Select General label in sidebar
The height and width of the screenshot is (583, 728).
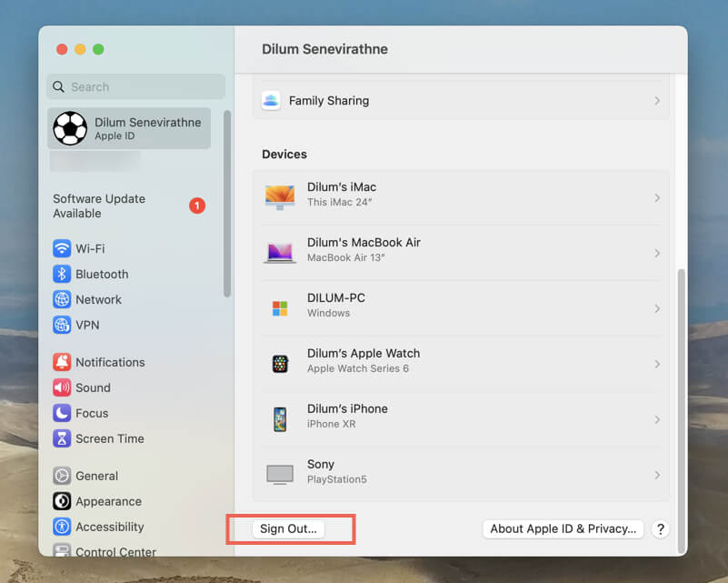97,477
